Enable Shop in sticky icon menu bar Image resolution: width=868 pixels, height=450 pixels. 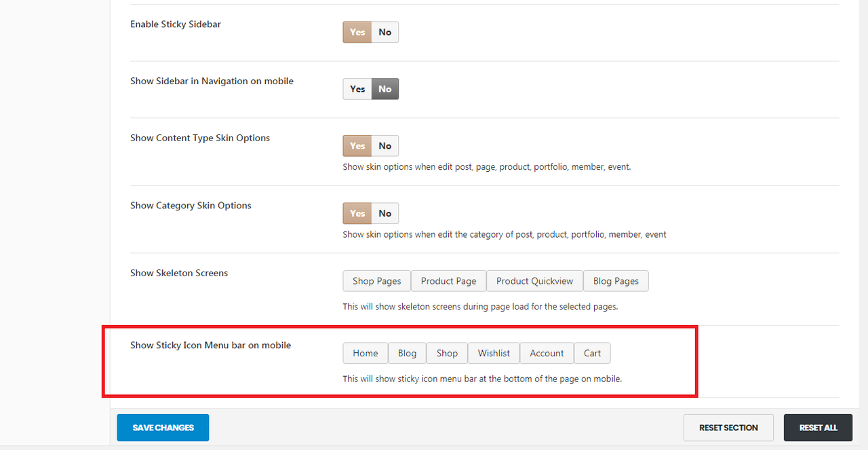coord(447,353)
